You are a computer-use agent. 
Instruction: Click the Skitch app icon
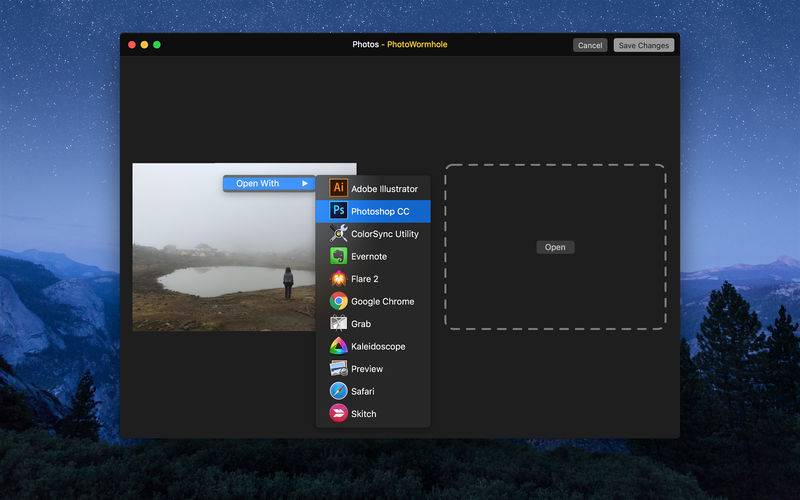point(338,413)
